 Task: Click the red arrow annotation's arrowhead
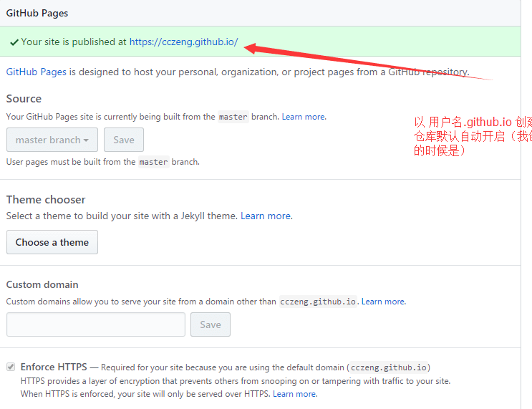[252, 47]
